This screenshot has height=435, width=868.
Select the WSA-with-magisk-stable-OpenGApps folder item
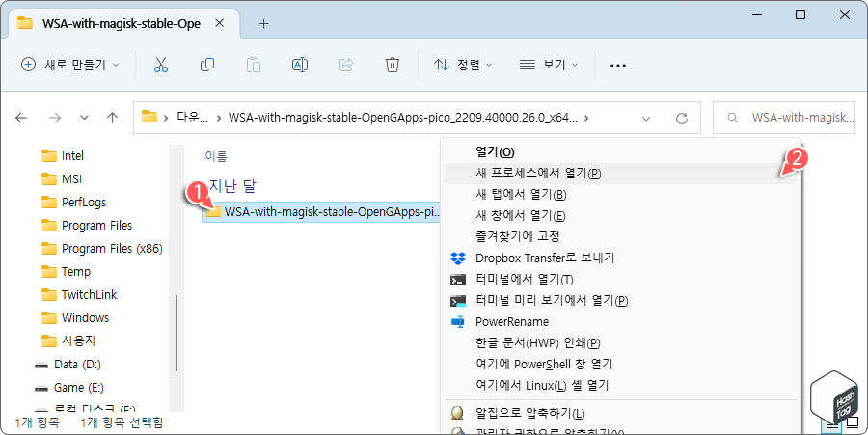click(321, 212)
